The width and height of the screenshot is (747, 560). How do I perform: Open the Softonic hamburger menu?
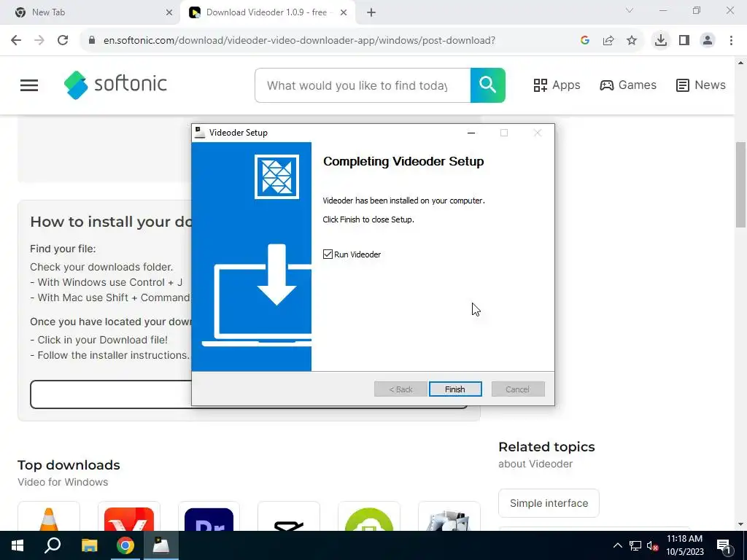coord(29,85)
